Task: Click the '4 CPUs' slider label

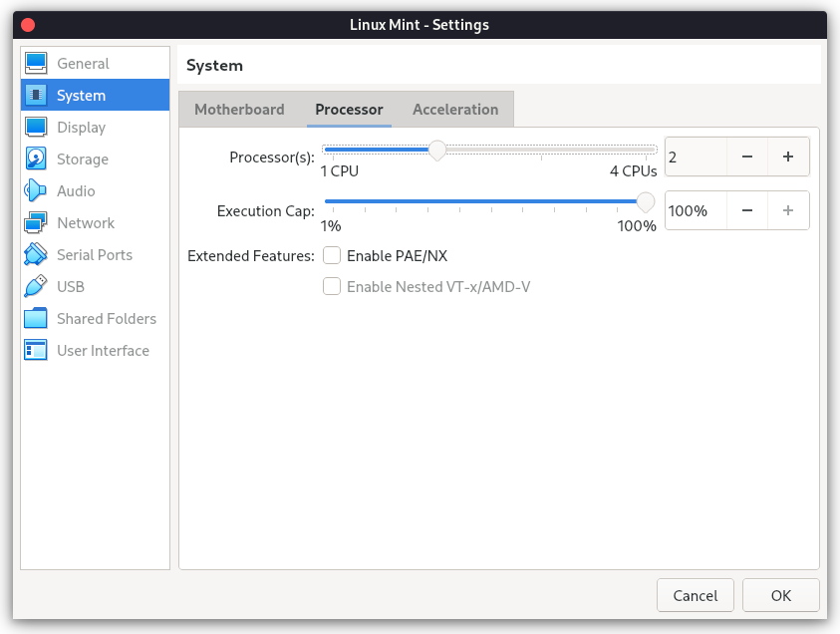Action: (x=633, y=170)
